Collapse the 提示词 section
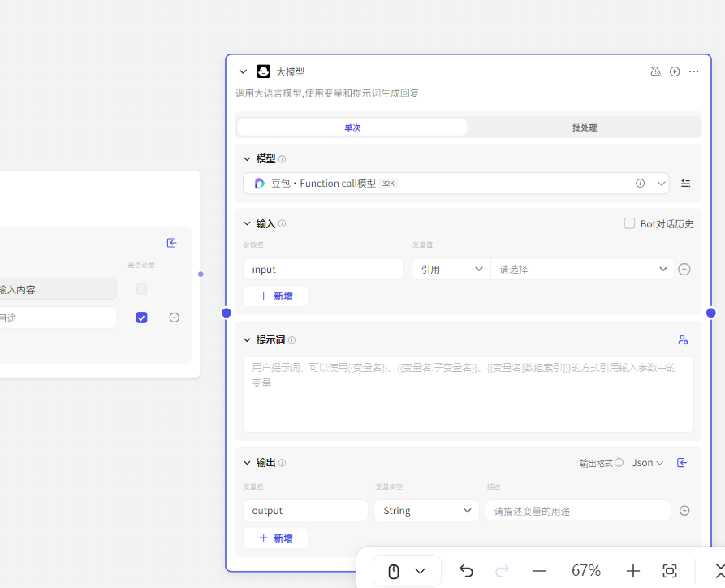Screen dimensions: 725x588 click(x=247, y=340)
